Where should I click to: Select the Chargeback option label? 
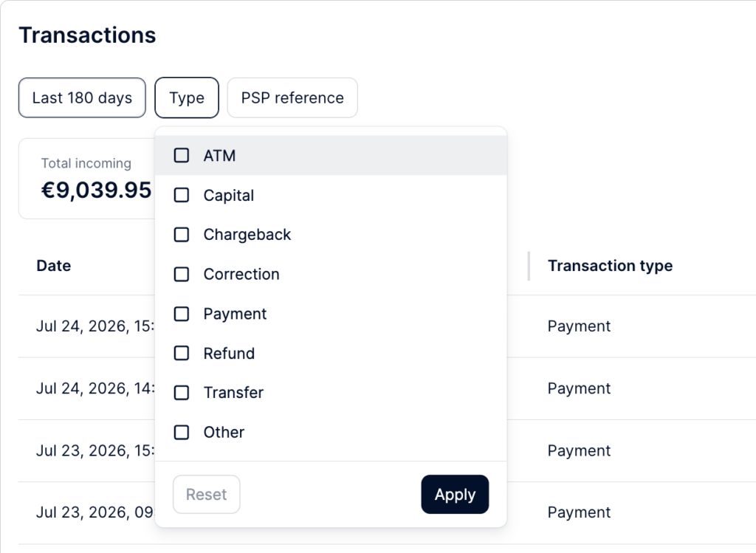click(247, 234)
